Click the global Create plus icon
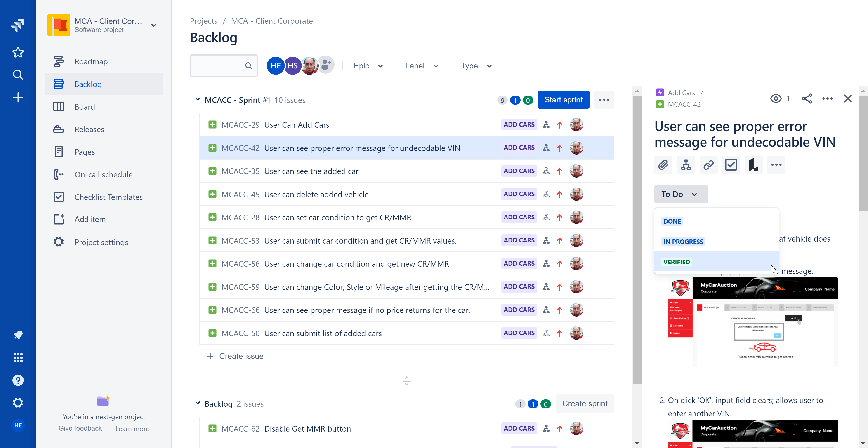The width and height of the screenshot is (868, 448). [x=18, y=98]
